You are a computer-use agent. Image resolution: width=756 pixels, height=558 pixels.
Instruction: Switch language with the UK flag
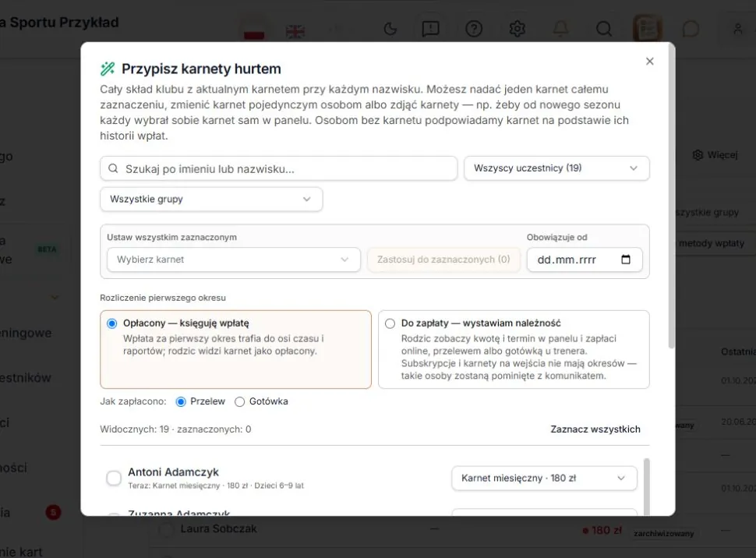(x=295, y=32)
